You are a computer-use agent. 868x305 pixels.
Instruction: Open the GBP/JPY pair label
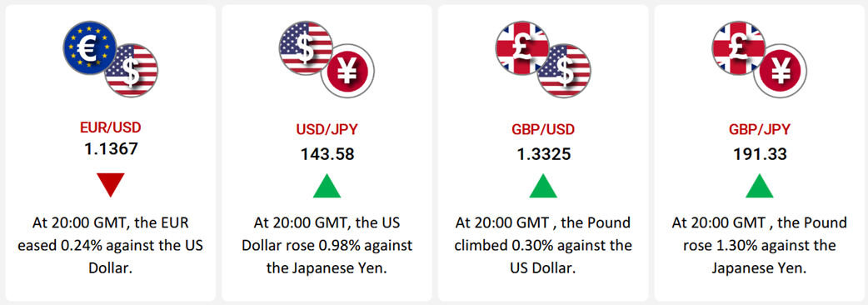760,130
